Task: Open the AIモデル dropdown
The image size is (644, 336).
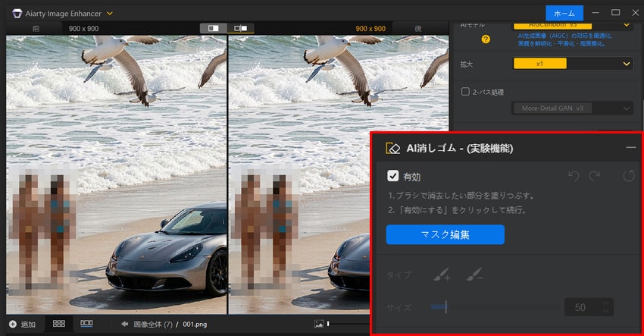Action: (x=572, y=24)
